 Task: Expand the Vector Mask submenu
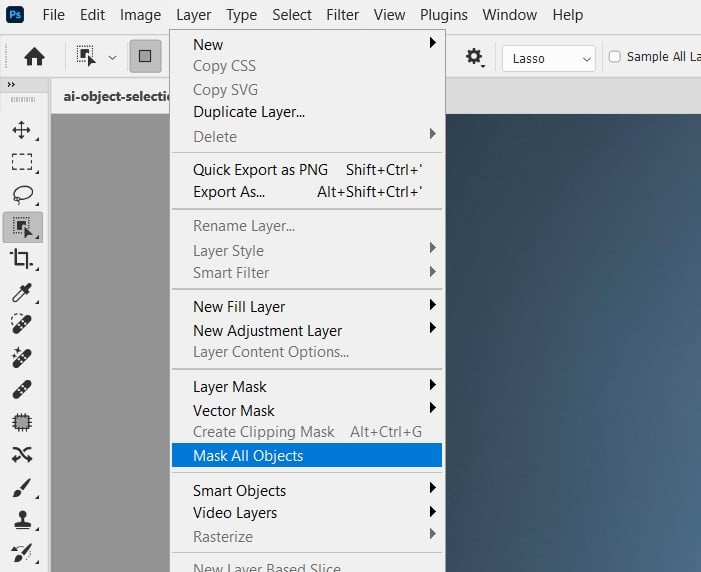tap(307, 410)
